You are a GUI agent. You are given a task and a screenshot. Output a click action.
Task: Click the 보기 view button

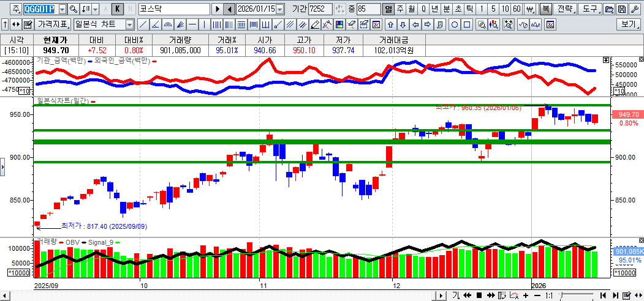629,25
